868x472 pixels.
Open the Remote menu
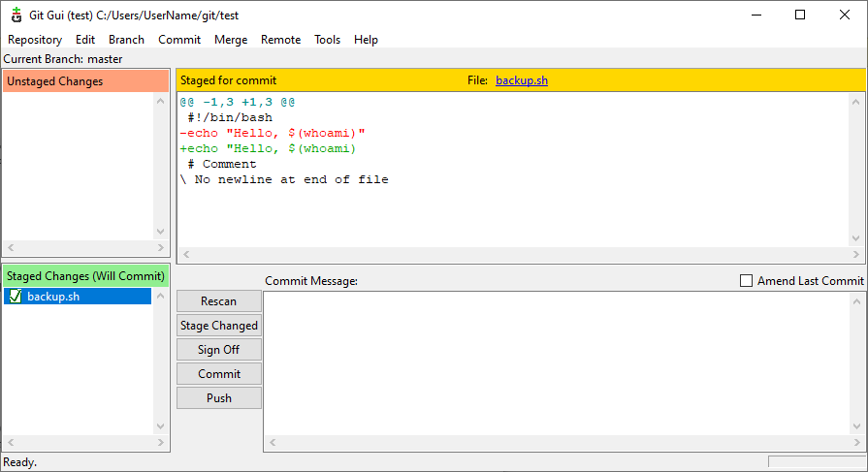pyautogui.click(x=280, y=40)
